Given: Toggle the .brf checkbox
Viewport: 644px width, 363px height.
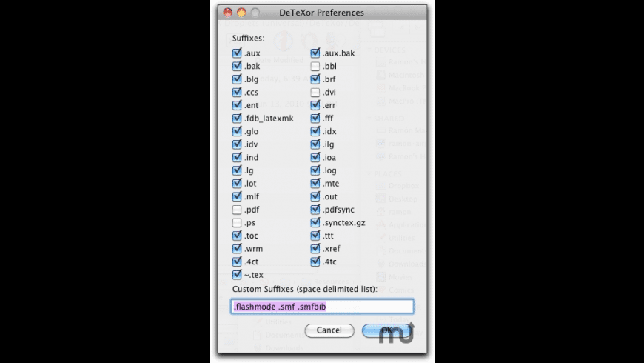Looking at the screenshot, I should 315,79.
